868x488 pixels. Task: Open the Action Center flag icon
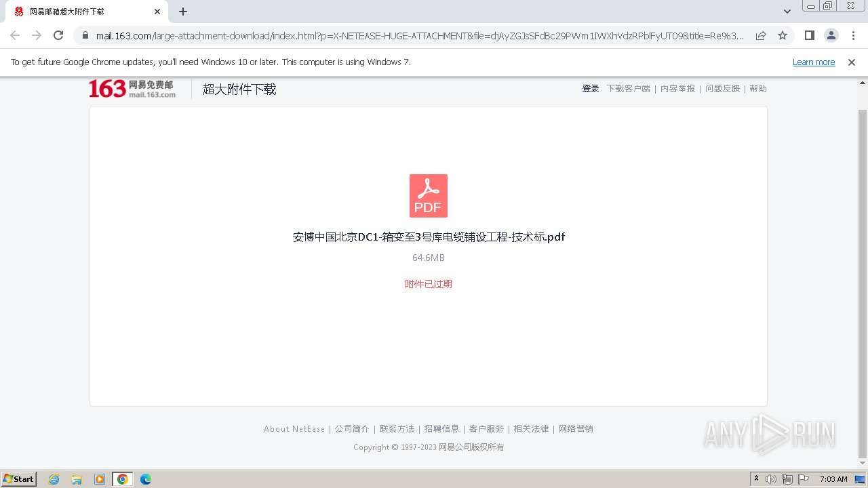click(804, 479)
